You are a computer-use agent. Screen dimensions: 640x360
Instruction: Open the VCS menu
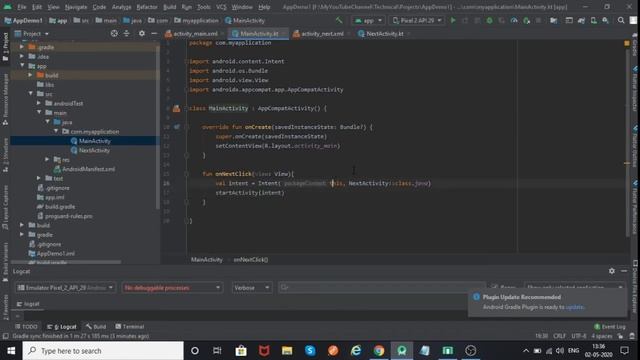pos(221,7)
